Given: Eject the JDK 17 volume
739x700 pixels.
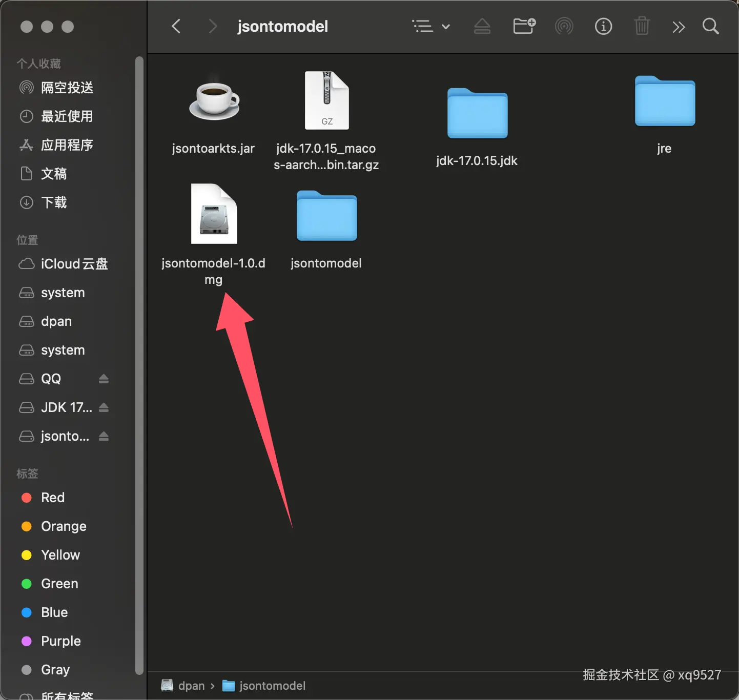Looking at the screenshot, I should click(104, 407).
